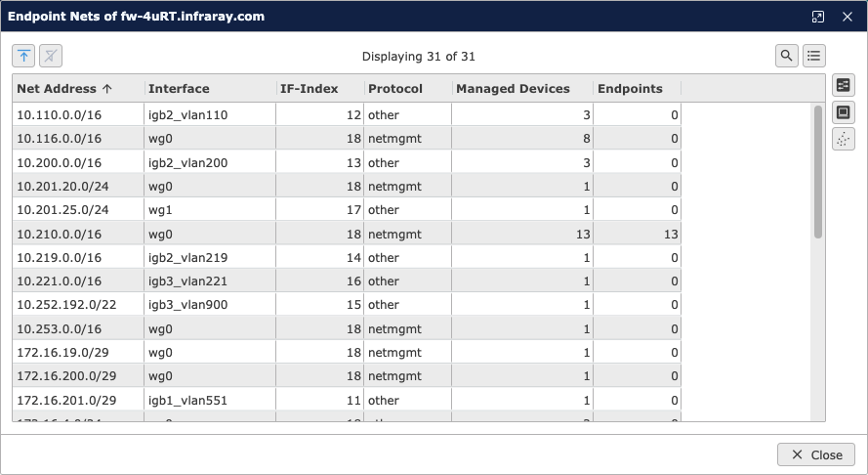Image resolution: width=868 pixels, height=475 pixels.
Task: Close the dialog with the X icon
Action: tap(847, 17)
